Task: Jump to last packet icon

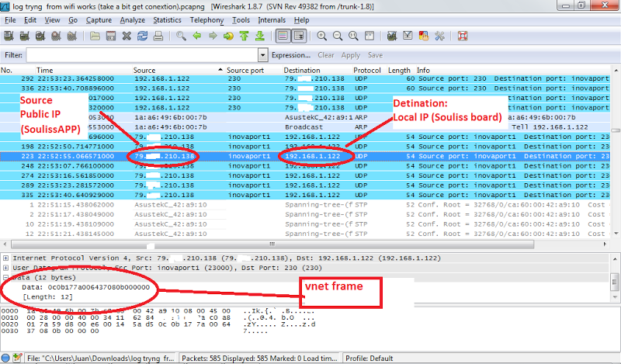Action: click(260, 36)
